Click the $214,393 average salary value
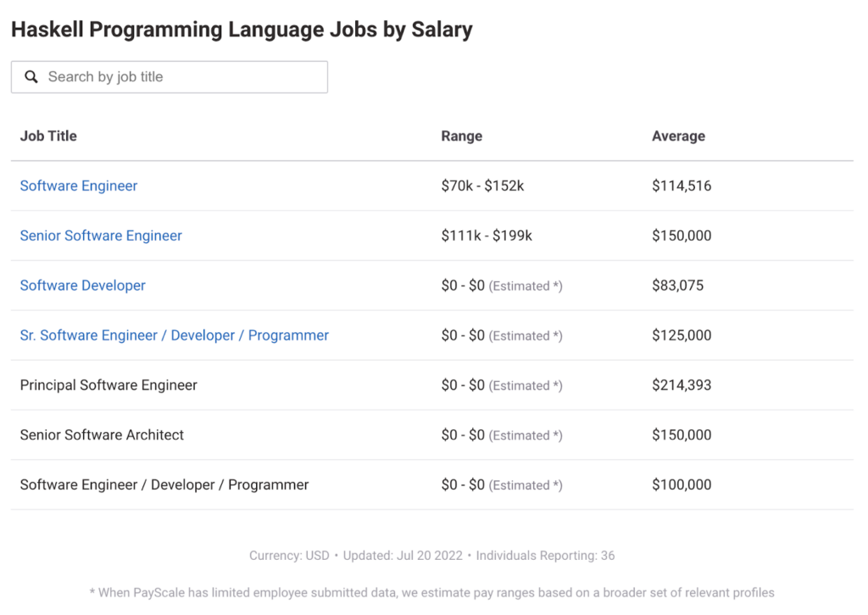The height and width of the screenshot is (615, 868). (x=682, y=385)
